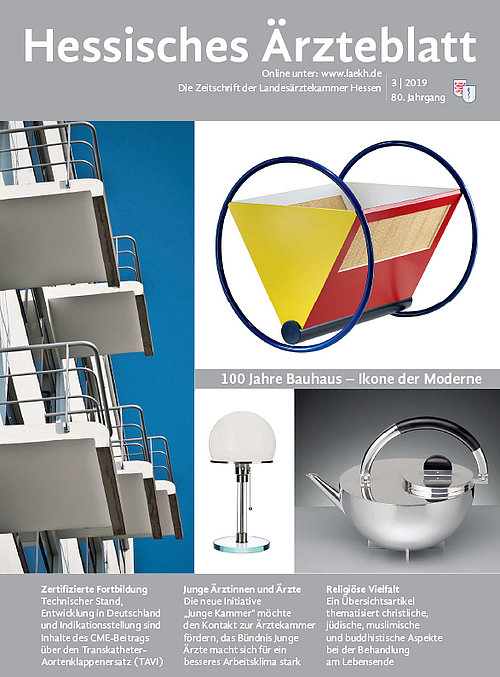The width and height of the screenshot is (500, 677).
Task: Click the issue number '3 | 2019'
Action: click(409, 82)
